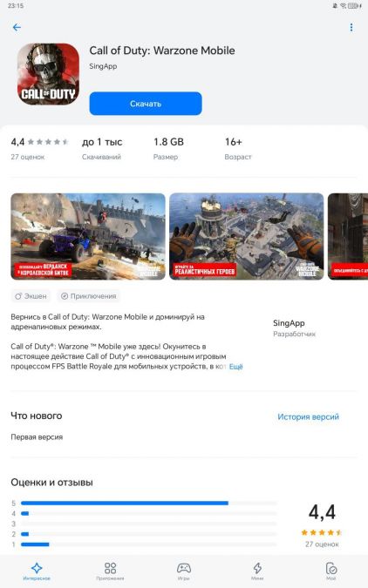Expand description with the Ещё link
The height and width of the screenshot is (588, 368).
235,367
